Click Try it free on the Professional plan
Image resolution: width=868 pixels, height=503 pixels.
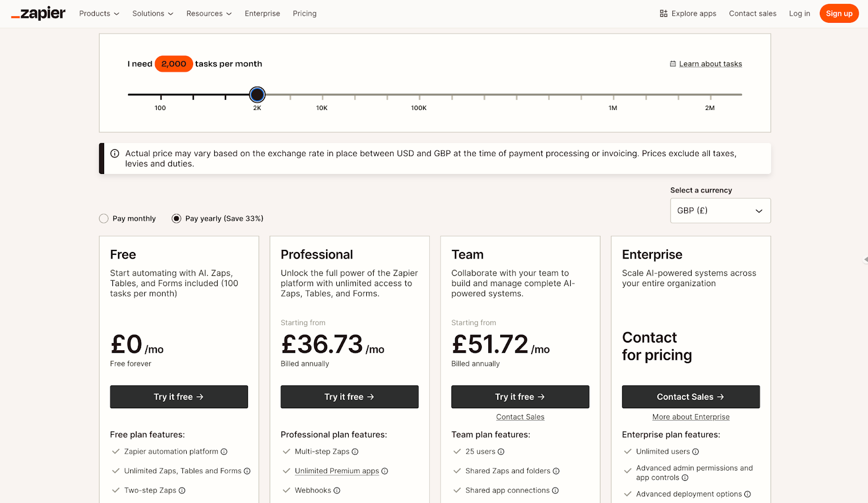[x=349, y=397]
